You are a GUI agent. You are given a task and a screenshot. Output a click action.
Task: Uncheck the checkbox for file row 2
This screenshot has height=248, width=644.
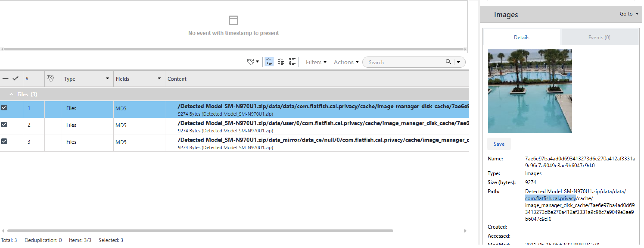4,125
